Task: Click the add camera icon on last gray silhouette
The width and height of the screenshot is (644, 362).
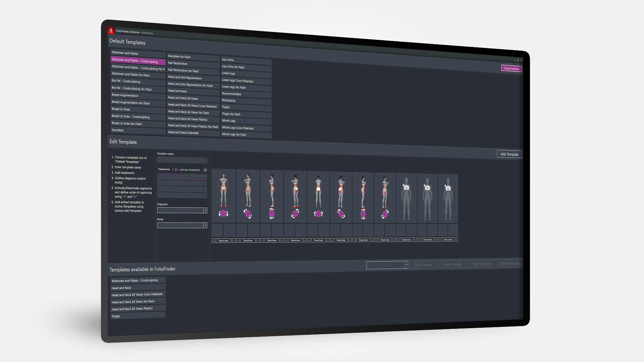Action: 448,188
